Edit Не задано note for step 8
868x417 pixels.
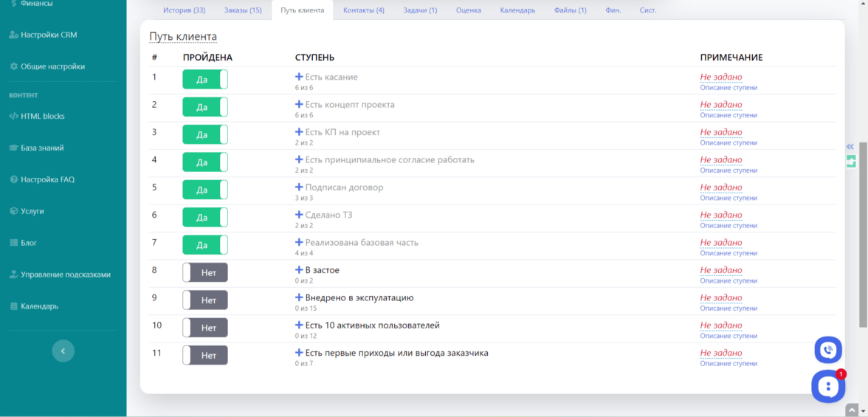[720, 269]
